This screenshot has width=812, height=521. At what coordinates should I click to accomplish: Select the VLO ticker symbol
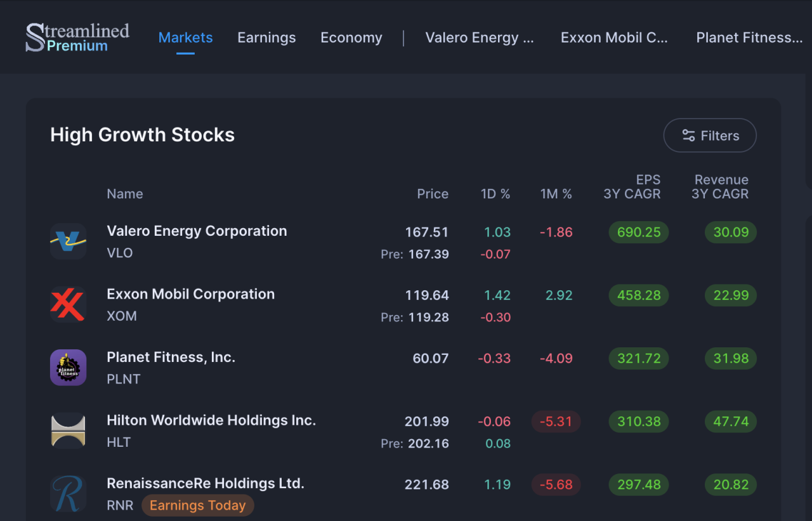[x=120, y=253]
